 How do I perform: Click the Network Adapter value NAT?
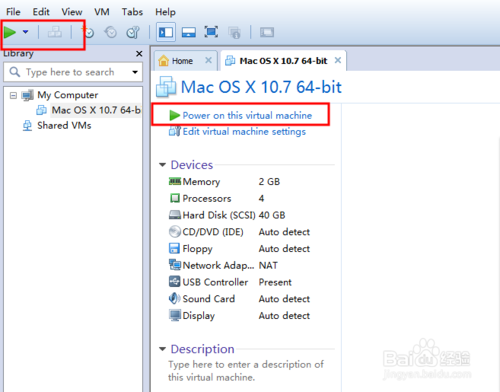268,265
